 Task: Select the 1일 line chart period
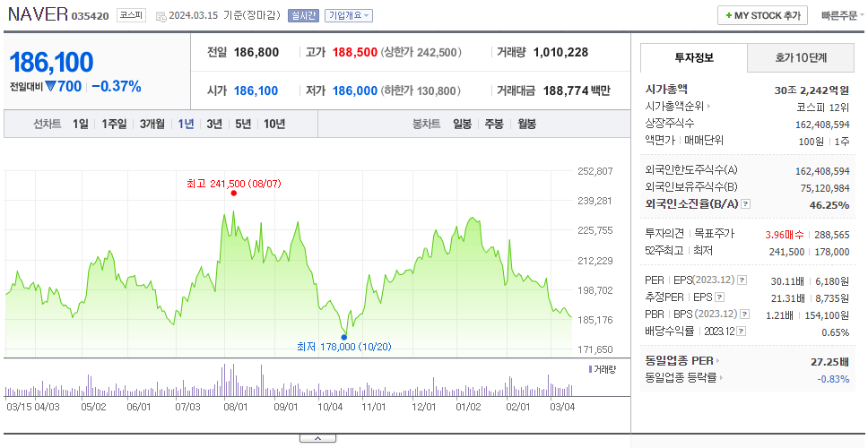click(x=81, y=124)
